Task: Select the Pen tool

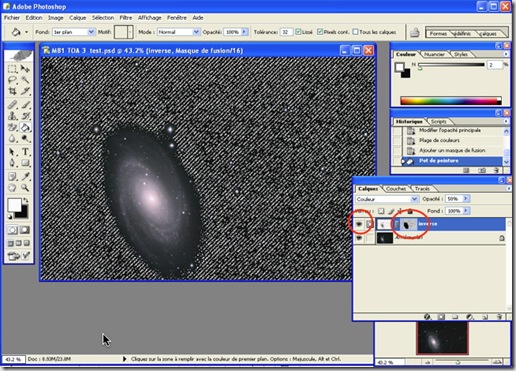Action: pos(12,163)
